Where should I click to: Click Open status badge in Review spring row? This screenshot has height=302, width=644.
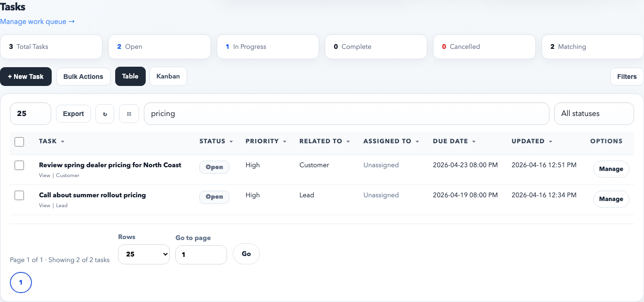click(214, 167)
